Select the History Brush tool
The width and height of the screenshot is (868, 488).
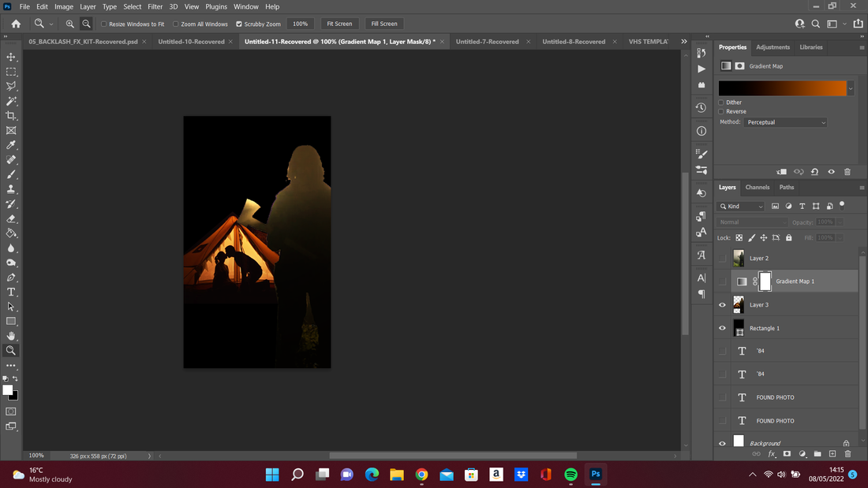(11, 204)
